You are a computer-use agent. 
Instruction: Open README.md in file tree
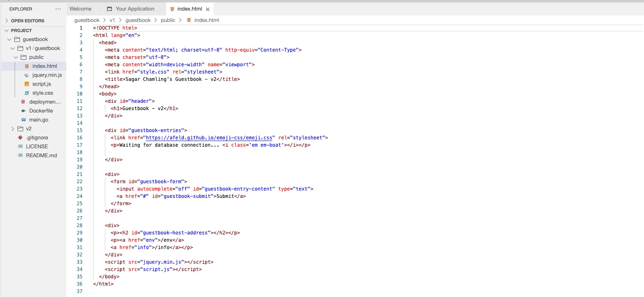click(41, 156)
